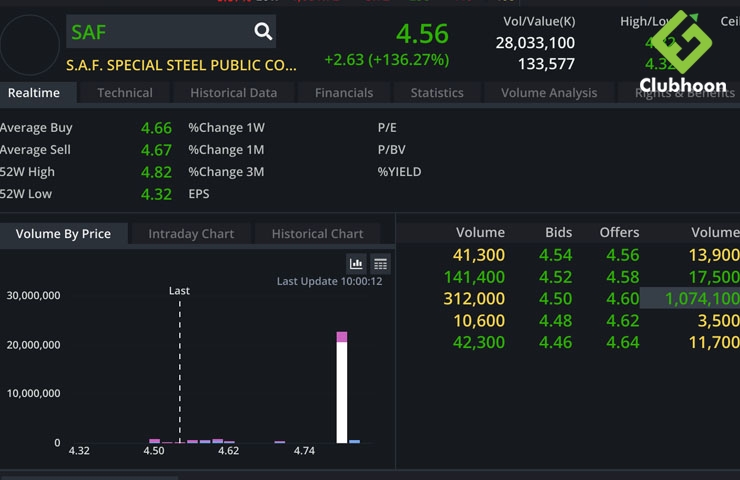Image resolution: width=740 pixels, height=480 pixels.
Task: Open the Financials tab
Action: 344,93
